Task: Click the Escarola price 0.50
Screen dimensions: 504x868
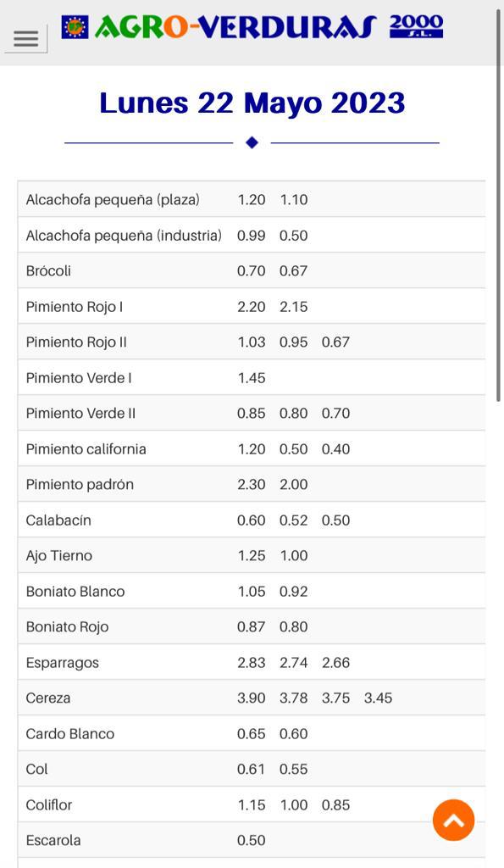Action: [x=252, y=840]
